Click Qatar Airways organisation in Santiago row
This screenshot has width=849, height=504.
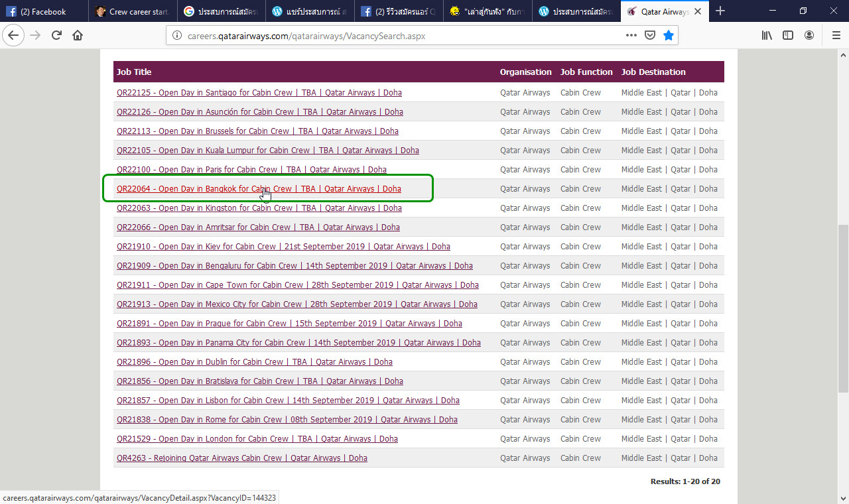tap(525, 93)
